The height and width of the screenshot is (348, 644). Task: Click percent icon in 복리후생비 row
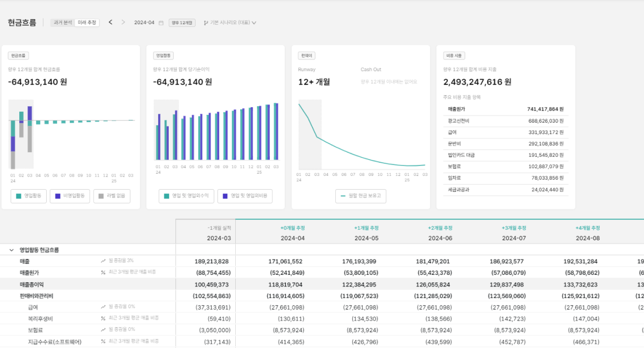coord(103,318)
